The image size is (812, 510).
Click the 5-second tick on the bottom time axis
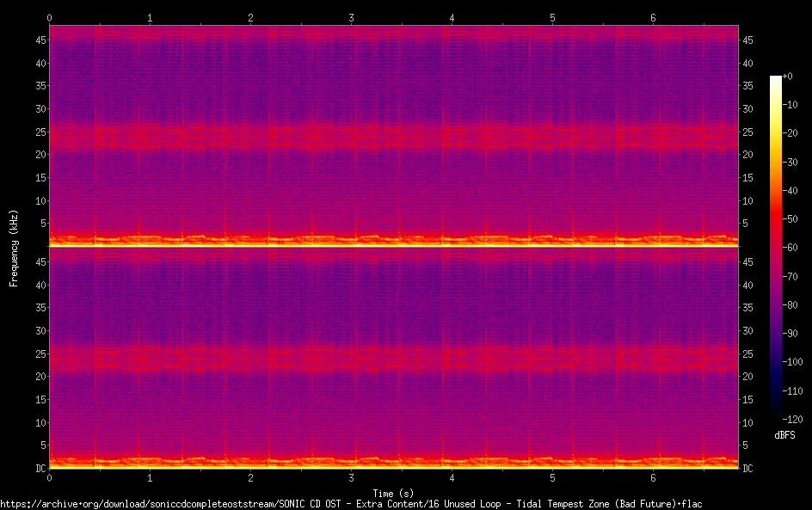pos(553,477)
